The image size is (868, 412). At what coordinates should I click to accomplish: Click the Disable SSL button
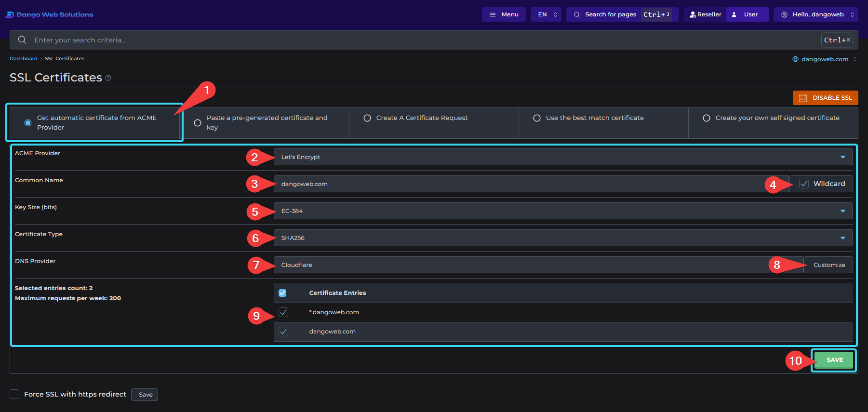tap(826, 98)
